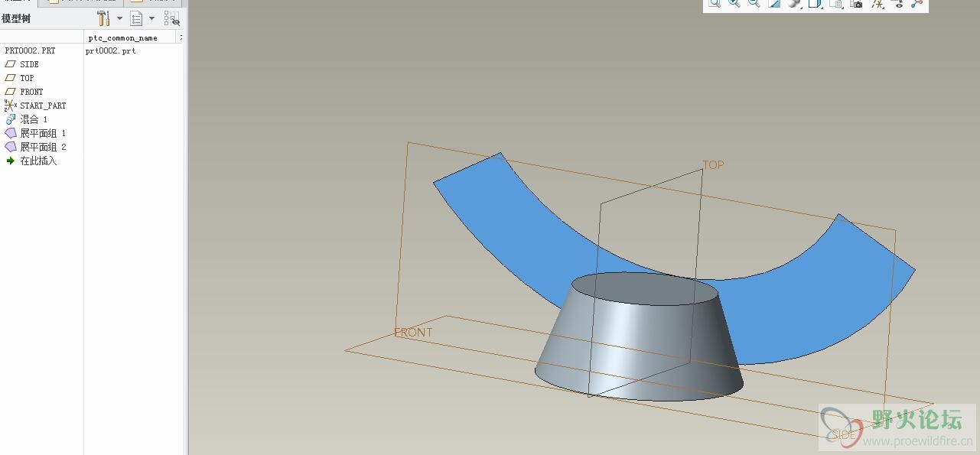Click the 在此插入 insert-here marker
The width and height of the screenshot is (980, 455).
(x=31, y=161)
